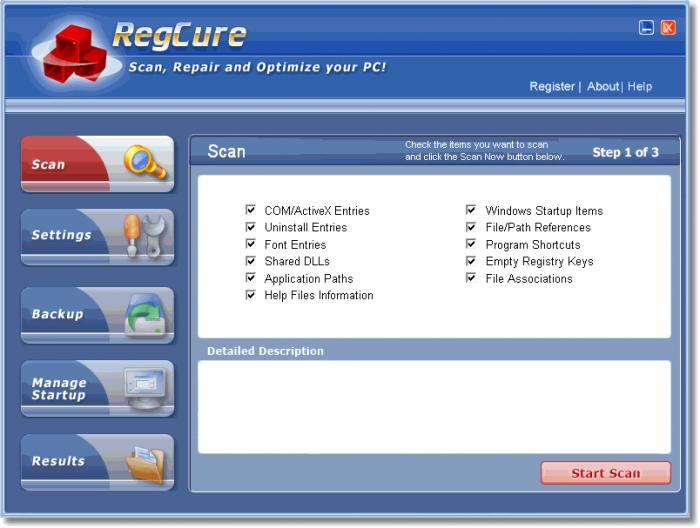The image size is (700, 528).
Task: Toggle the Uninstall Entries checkbox
Action: point(250,227)
